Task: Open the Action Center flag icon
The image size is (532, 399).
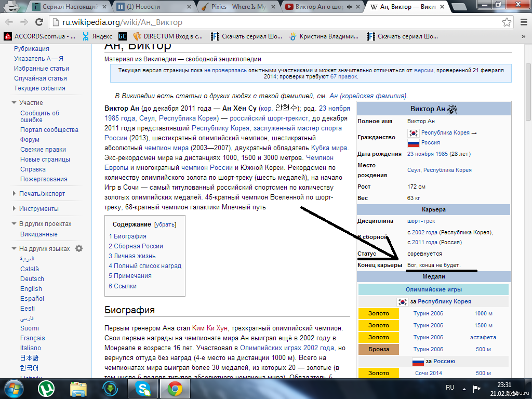Action: pyautogui.click(x=477, y=388)
